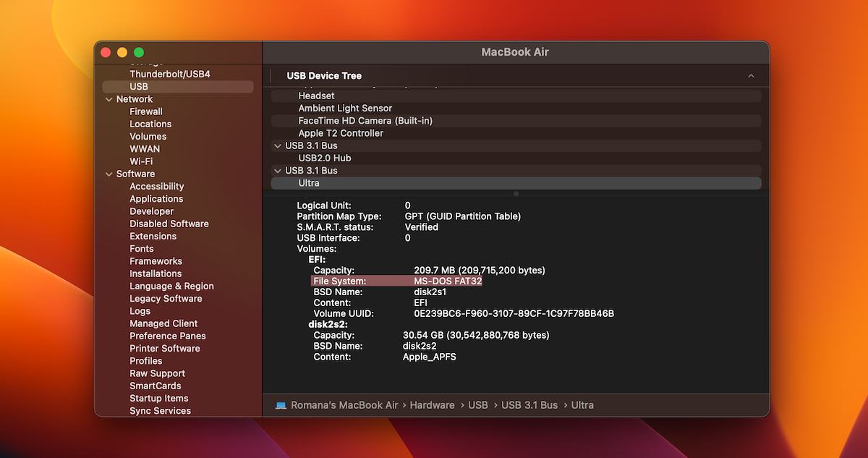Click Ultra in the path bar
Image resolution: width=868 pixels, height=458 pixels.
point(582,405)
